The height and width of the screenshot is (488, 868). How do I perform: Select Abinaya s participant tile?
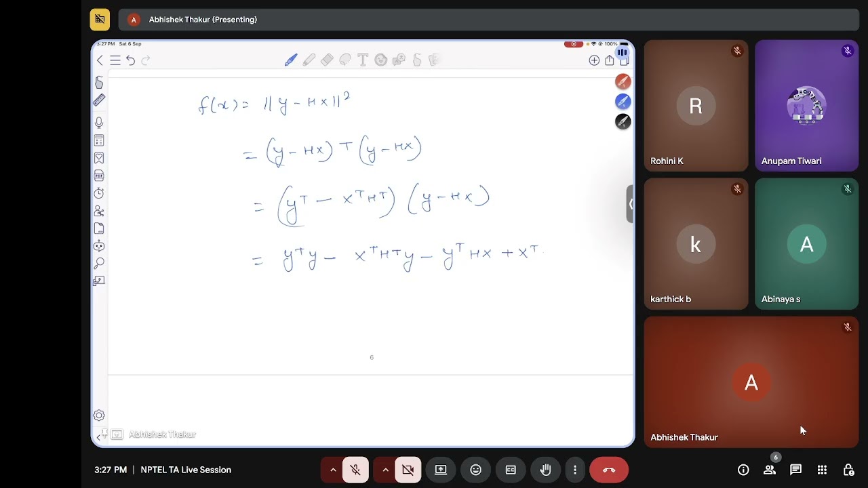(806, 244)
